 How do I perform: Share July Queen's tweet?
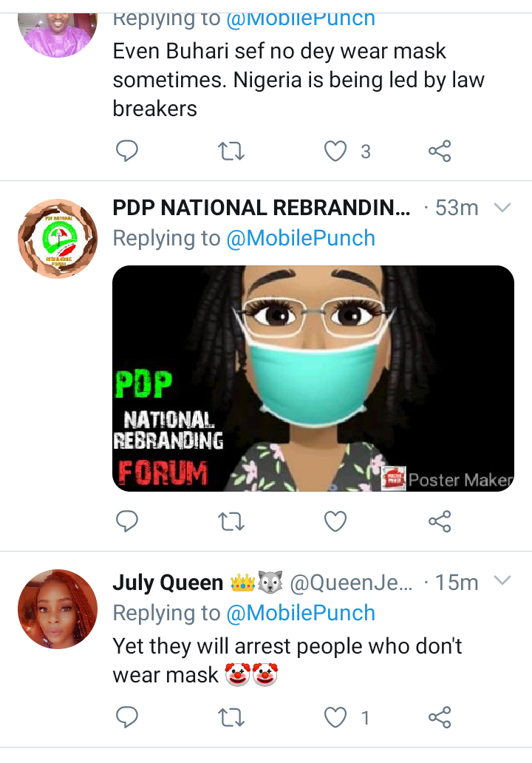(440, 717)
